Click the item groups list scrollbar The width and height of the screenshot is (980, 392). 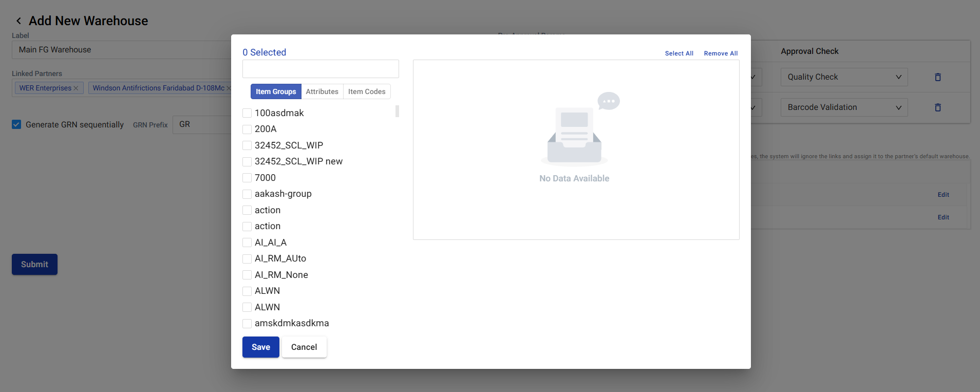(x=397, y=111)
